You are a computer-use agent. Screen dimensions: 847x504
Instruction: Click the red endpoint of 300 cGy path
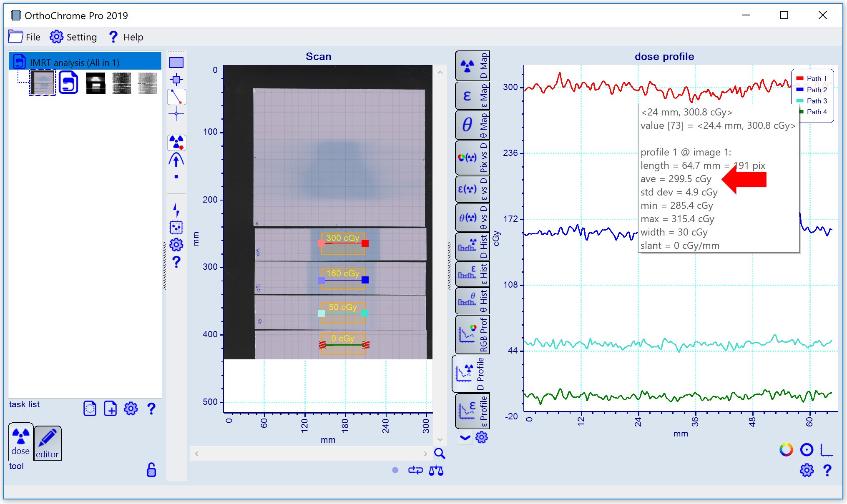[365, 243]
